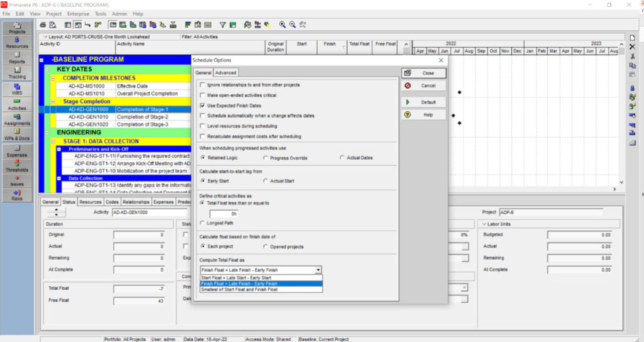Open the Tools menu
Viewport: 644px width, 342px height.
pos(100,14)
